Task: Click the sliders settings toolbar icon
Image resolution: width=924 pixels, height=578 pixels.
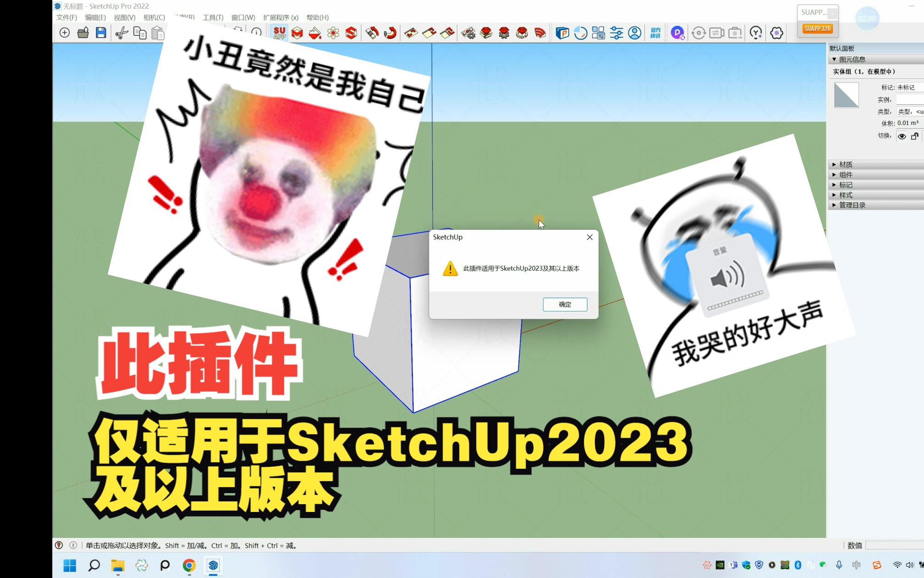Action: (x=616, y=33)
